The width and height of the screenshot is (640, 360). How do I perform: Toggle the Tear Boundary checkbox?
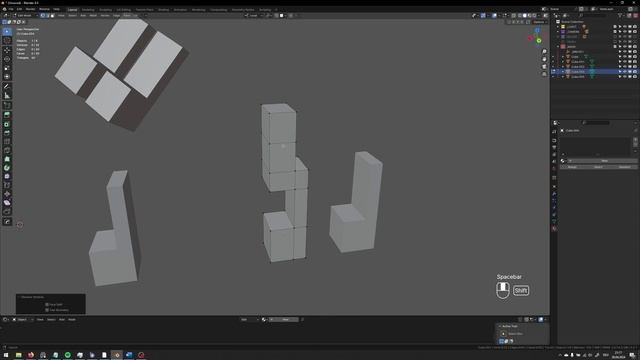[47, 310]
